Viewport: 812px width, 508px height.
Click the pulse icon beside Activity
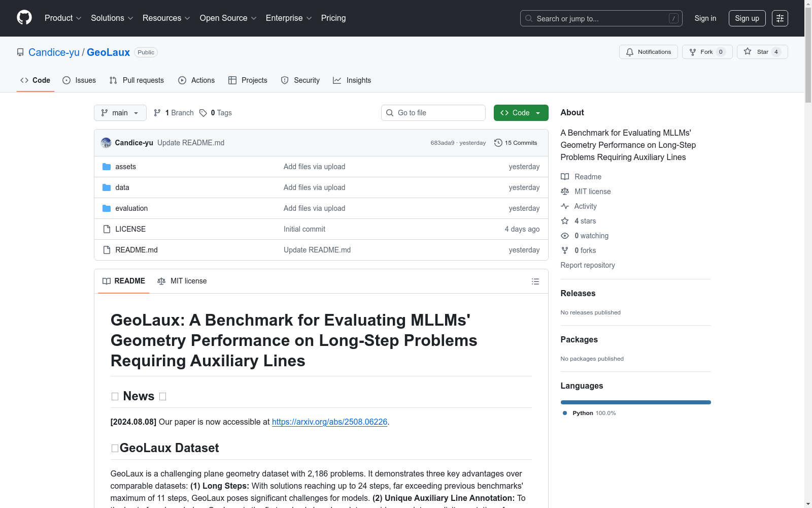point(565,206)
